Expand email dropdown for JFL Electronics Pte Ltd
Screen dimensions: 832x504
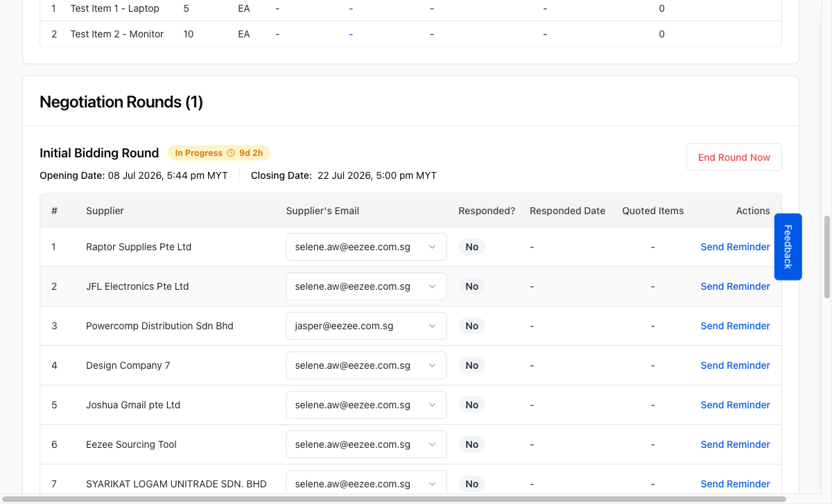tap(366, 286)
